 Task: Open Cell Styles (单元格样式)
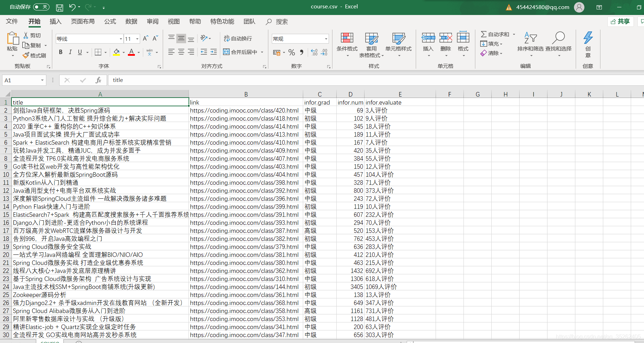click(x=399, y=45)
